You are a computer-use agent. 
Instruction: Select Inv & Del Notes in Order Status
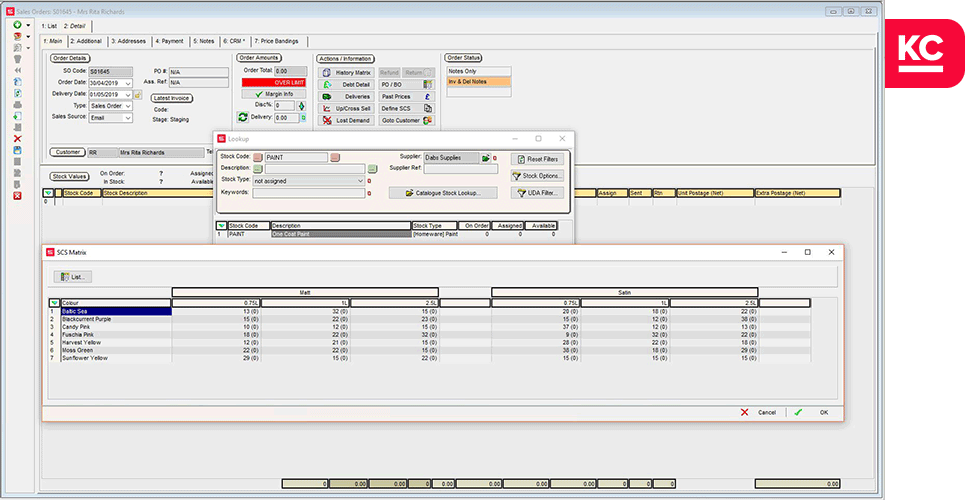click(479, 82)
